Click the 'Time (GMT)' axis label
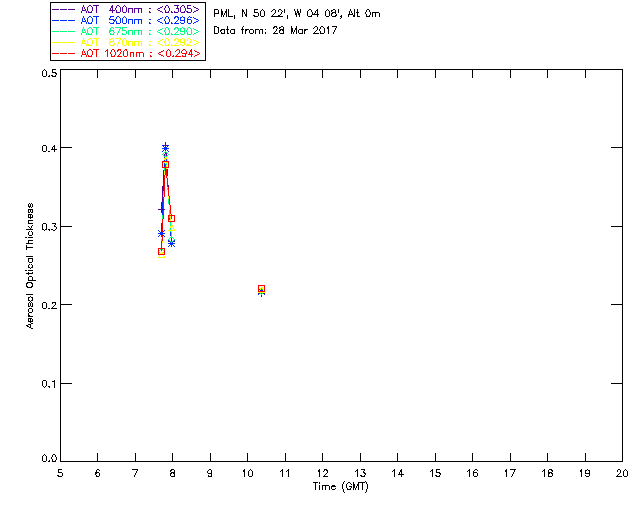Viewport: 640px width, 512px height. [x=340, y=487]
